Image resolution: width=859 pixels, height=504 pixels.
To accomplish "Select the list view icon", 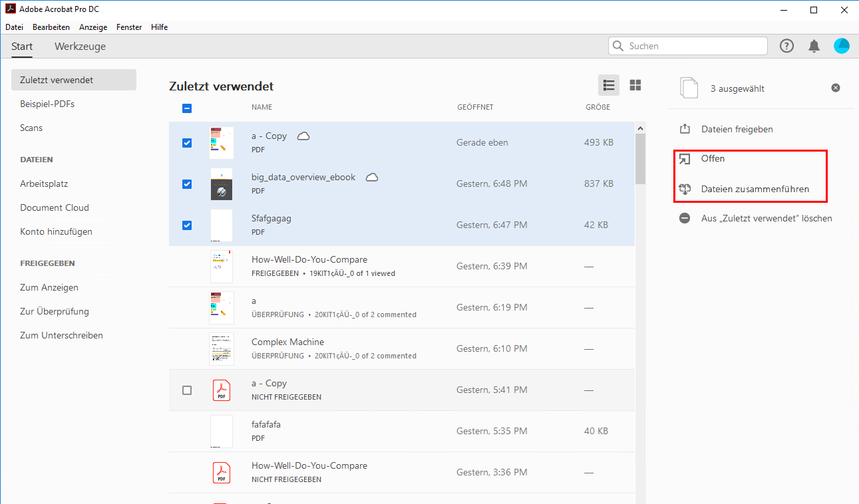I will (608, 85).
